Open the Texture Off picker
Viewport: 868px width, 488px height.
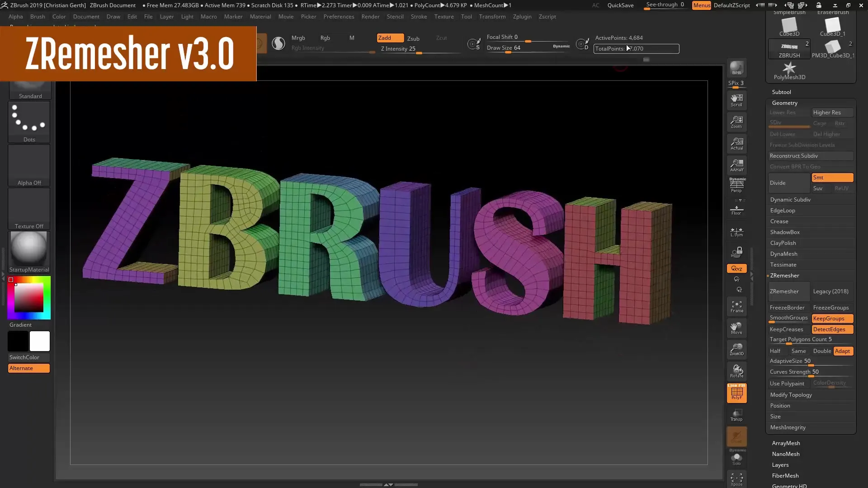pyautogui.click(x=29, y=209)
